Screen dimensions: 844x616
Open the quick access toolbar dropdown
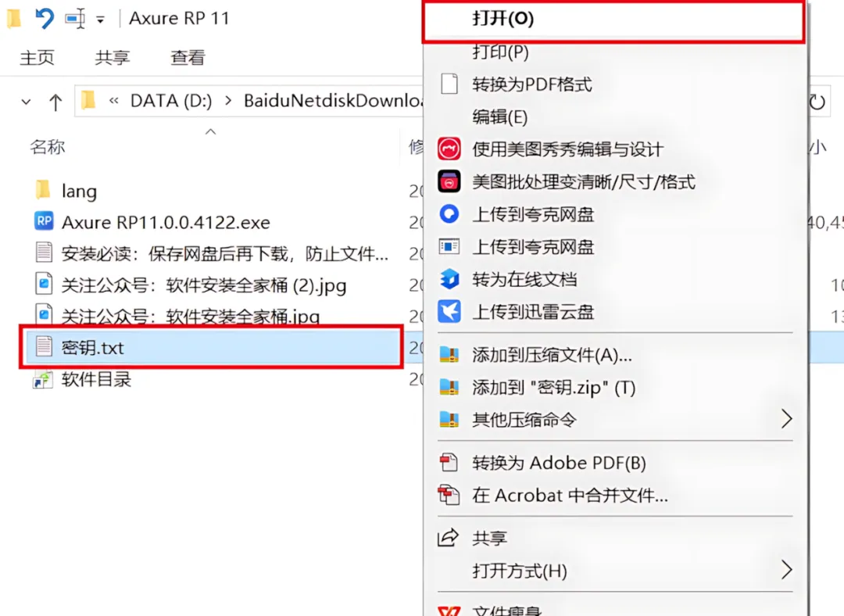pos(100,20)
